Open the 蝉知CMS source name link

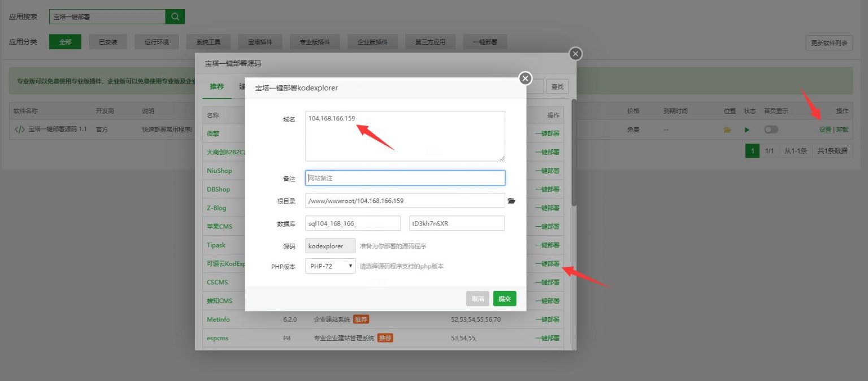[x=219, y=301]
